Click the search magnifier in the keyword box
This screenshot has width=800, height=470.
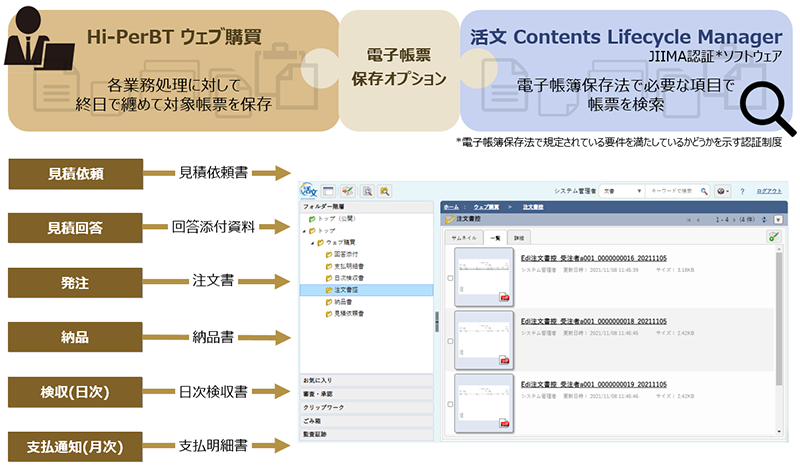coord(704,191)
